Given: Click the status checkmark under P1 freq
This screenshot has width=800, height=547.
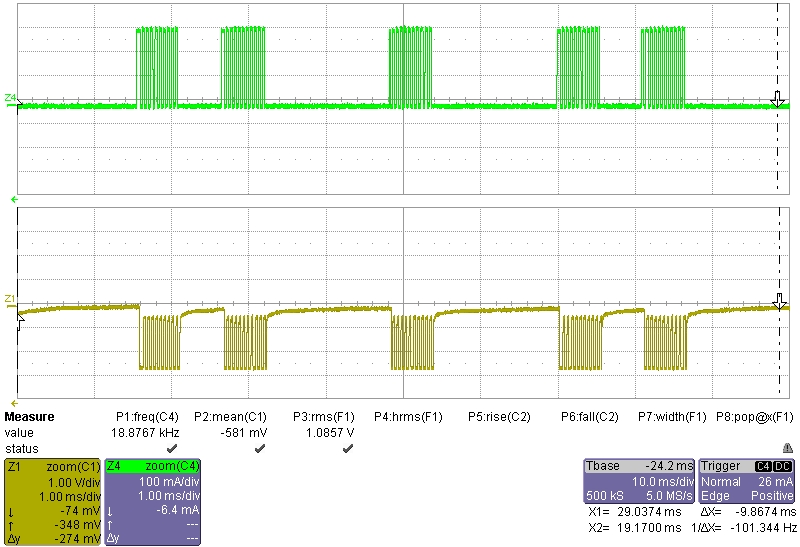Looking at the screenshot, I should point(174,449).
